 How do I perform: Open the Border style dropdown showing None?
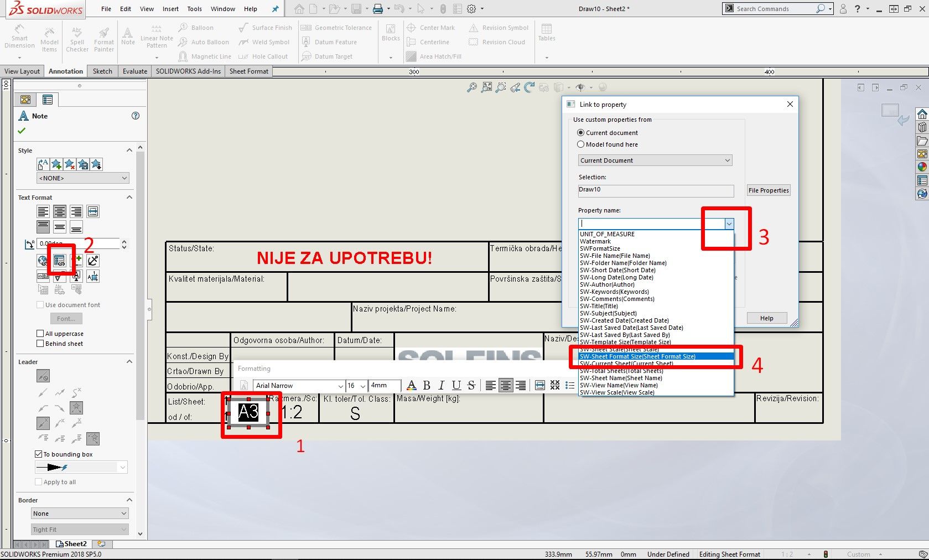(80, 513)
